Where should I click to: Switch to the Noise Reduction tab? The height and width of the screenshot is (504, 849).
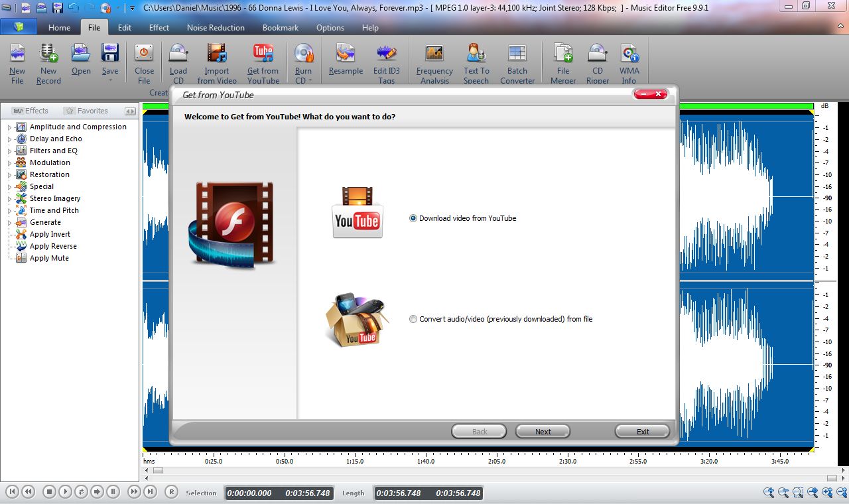coord(216,28)
